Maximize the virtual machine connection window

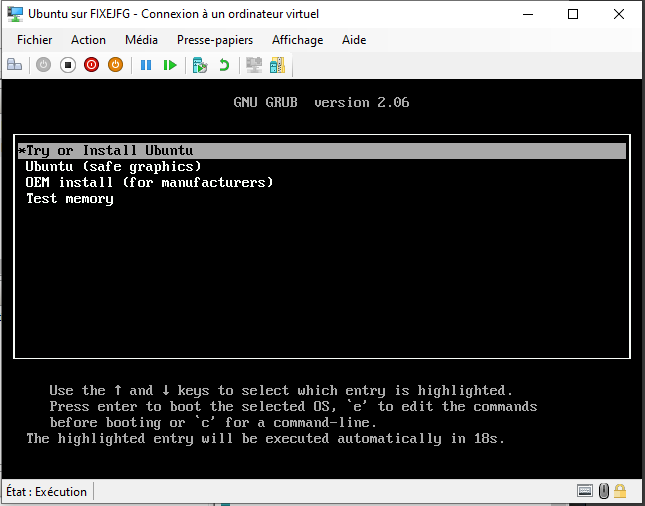(x=573, y=14)
